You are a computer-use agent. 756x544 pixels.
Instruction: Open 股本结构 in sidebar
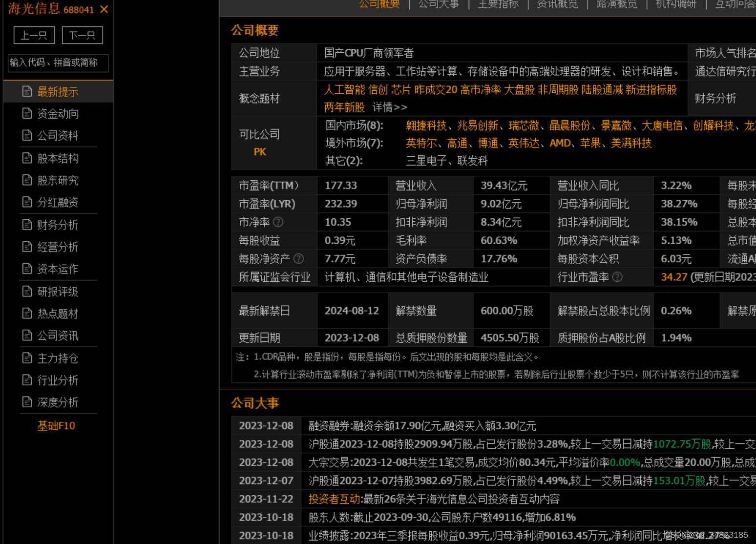[58, 158]
